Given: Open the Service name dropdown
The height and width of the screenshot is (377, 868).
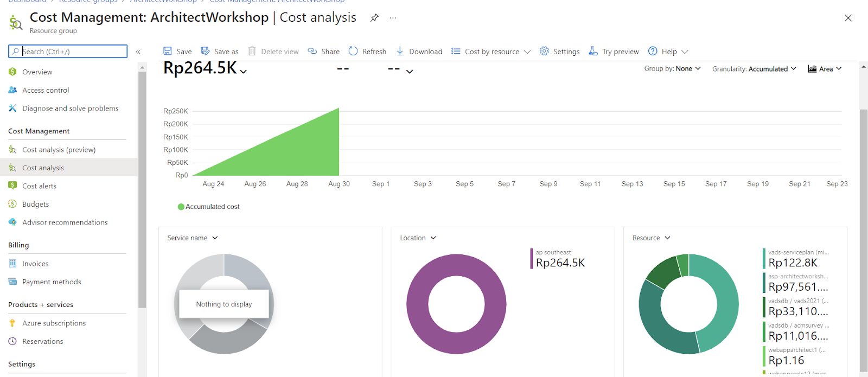Looking at the screenshot, I should click(193, 238).
